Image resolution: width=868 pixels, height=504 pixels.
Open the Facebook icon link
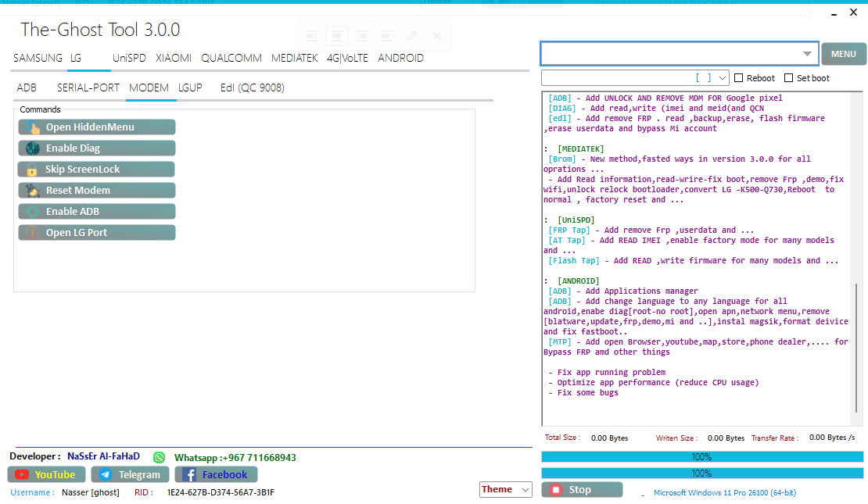click(x=189, y=474)
